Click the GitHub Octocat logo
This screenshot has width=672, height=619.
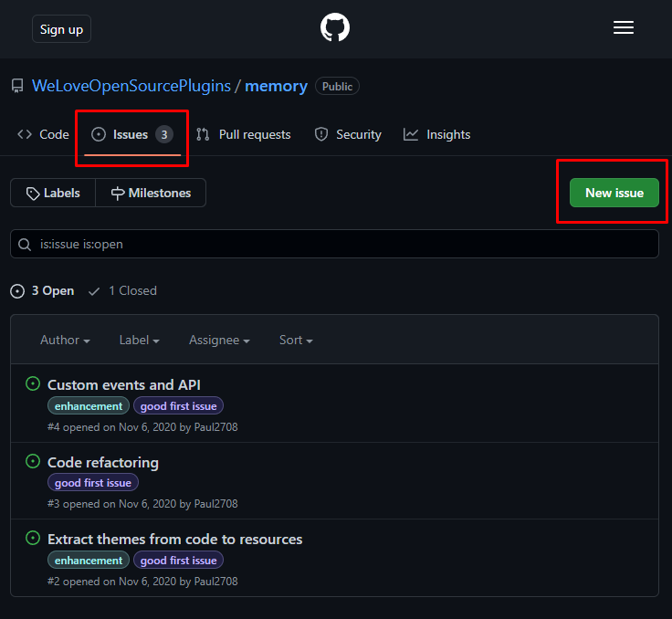[x=335, y=28]
